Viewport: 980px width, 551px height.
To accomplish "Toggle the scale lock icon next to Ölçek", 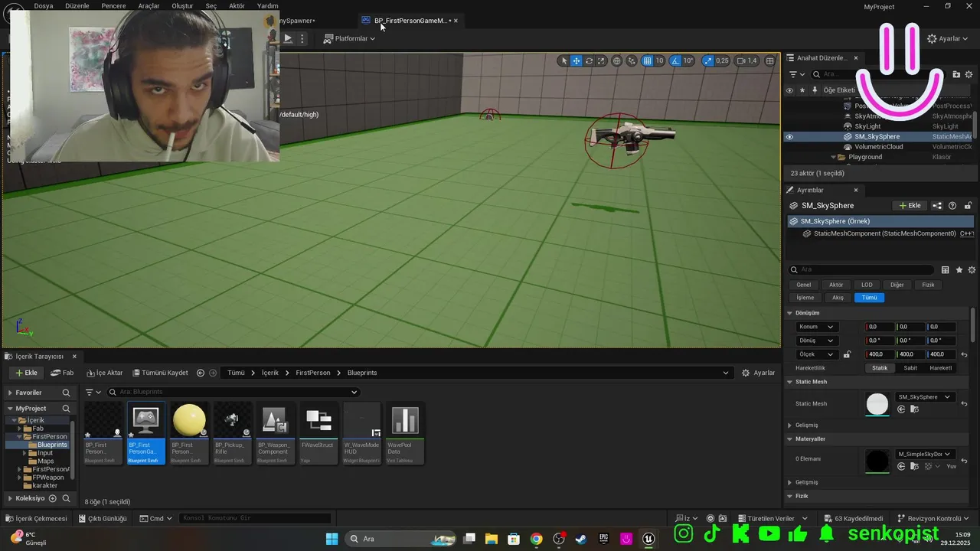I will (x=847, y=354).
